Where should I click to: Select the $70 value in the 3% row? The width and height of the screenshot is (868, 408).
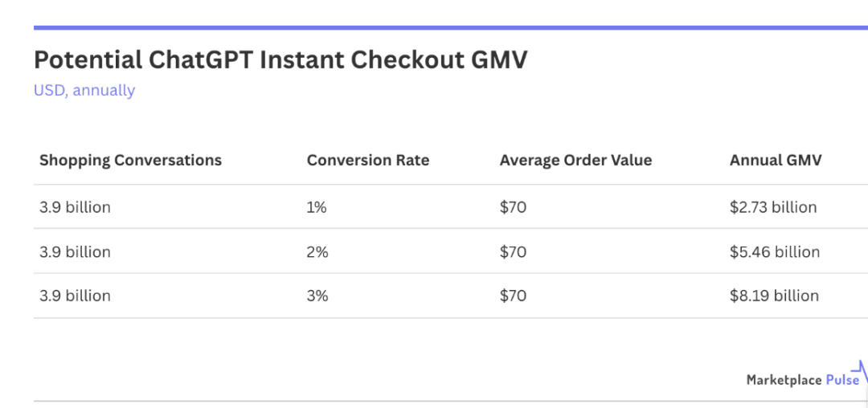pyautogui.click(x=513, y=296)
